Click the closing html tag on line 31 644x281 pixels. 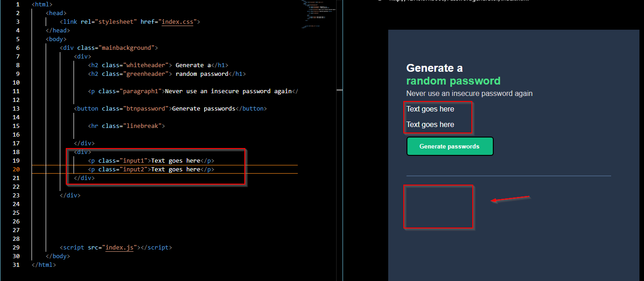[44, 265]
